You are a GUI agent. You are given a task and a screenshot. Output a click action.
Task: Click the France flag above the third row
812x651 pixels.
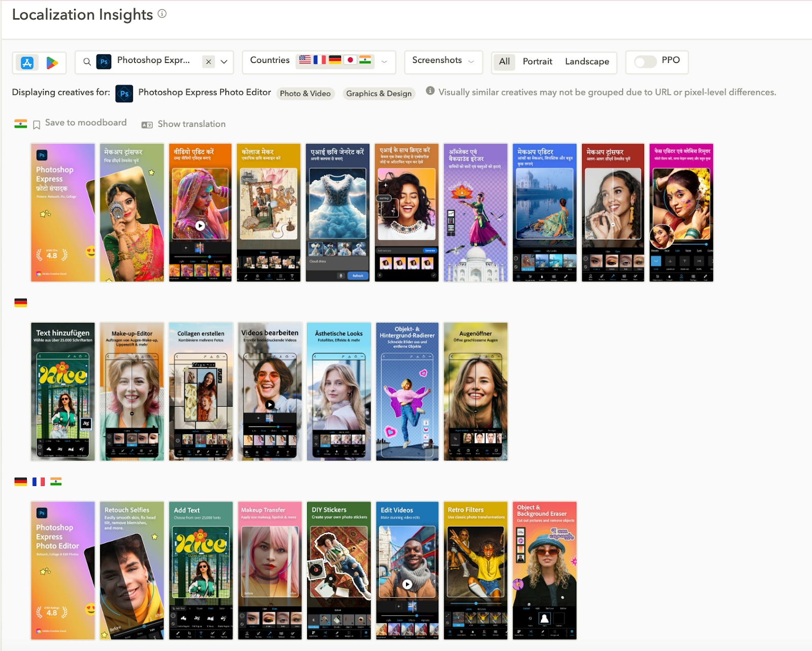pyautogui.click(x=38, y=481)
